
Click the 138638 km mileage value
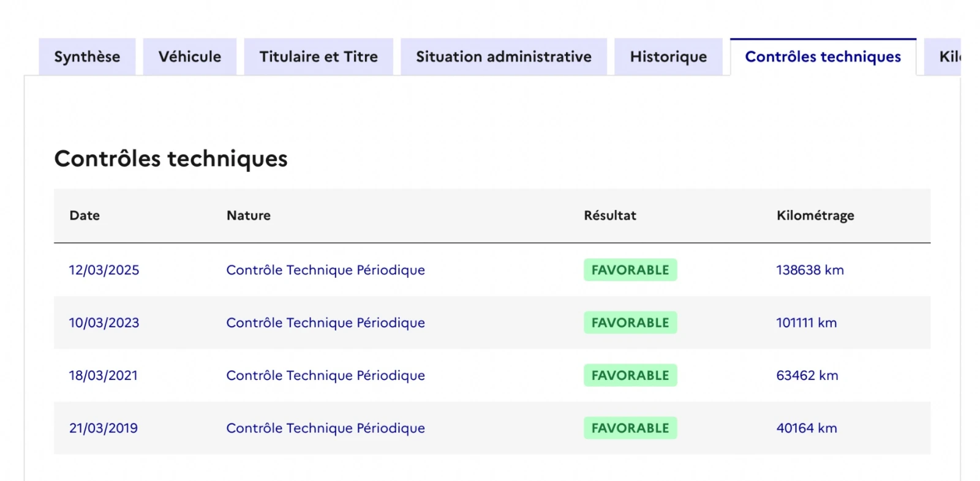[810, 270]
